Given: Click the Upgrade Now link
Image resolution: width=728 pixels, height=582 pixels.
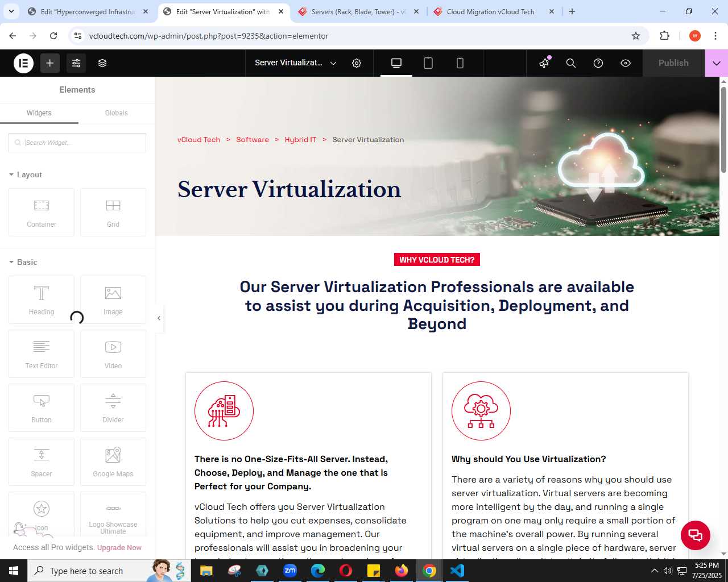Looking at the screenshot, I should click(x=119, y=548).
